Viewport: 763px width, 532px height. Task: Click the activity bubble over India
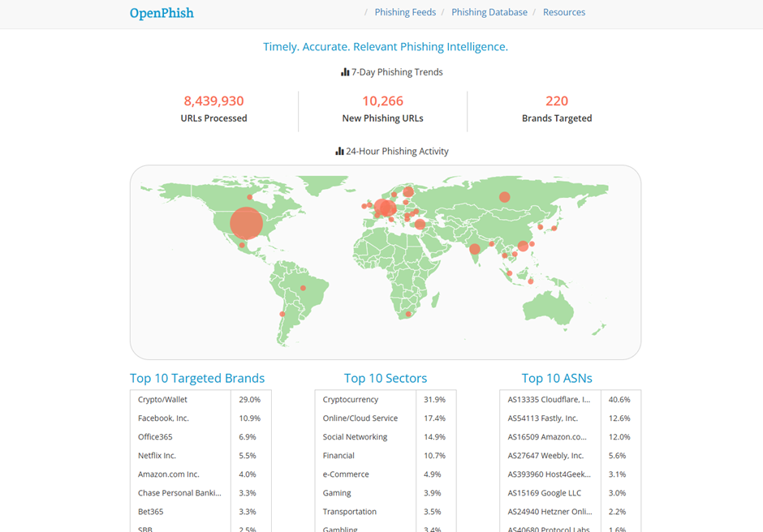point(475,250)
